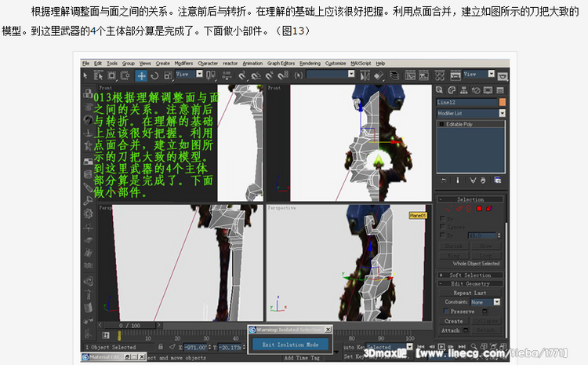Switch to the Modify command panel tab
588x365 pixels.
452,90
